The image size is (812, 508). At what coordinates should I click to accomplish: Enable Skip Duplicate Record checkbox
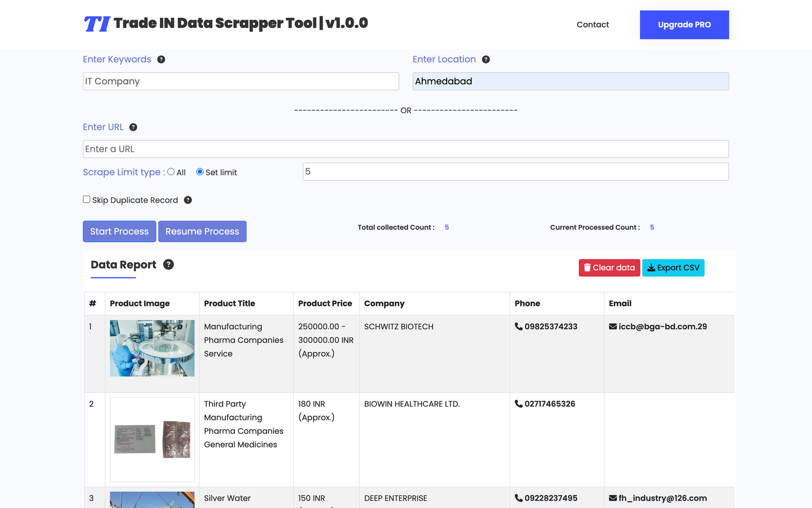(x=87, y=200)
